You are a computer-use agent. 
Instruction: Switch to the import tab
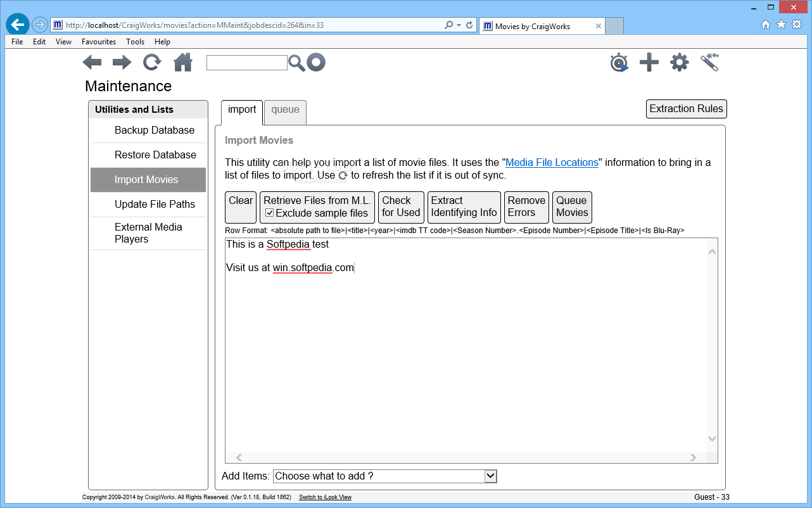[x=242, y=112]
